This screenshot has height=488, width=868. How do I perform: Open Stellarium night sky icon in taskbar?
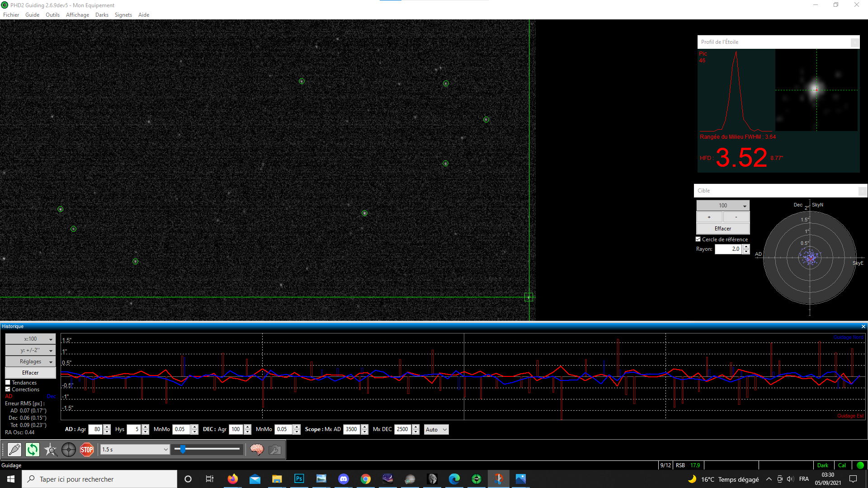coord(388,479)
